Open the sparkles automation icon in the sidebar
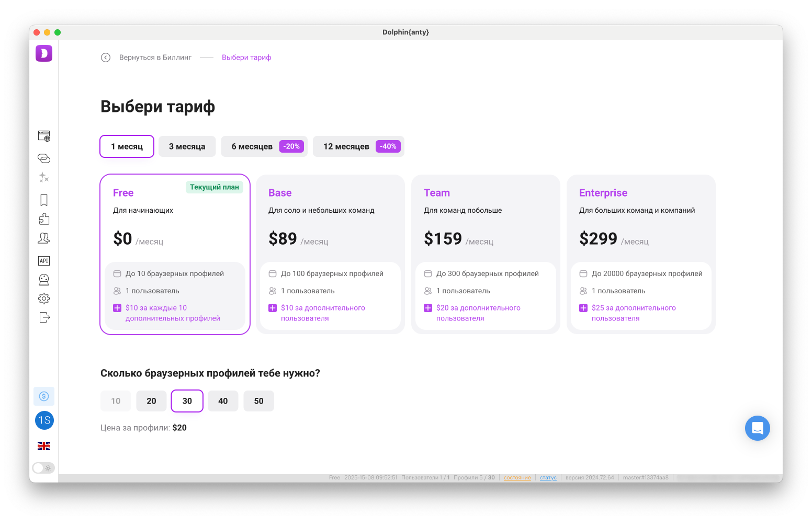The height and width of the screenshot is (516, 812). (44, 178)
